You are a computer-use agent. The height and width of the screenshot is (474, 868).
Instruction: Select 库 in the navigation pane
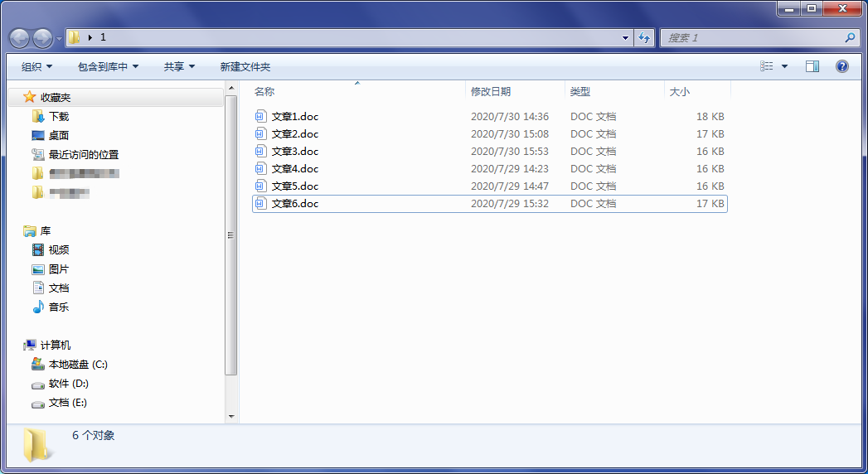pos(46,231)
